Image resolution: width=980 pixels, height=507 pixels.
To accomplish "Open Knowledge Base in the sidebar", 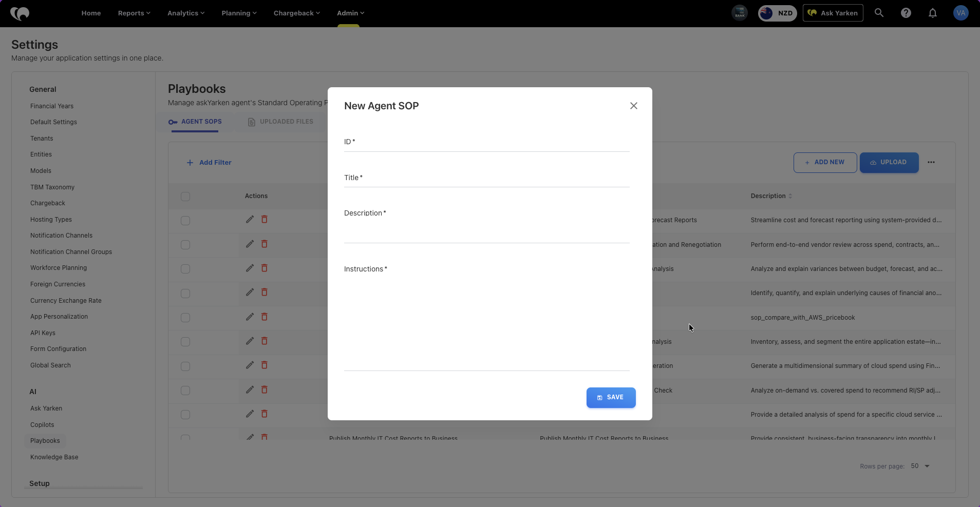I will click(x=54, y=457).
